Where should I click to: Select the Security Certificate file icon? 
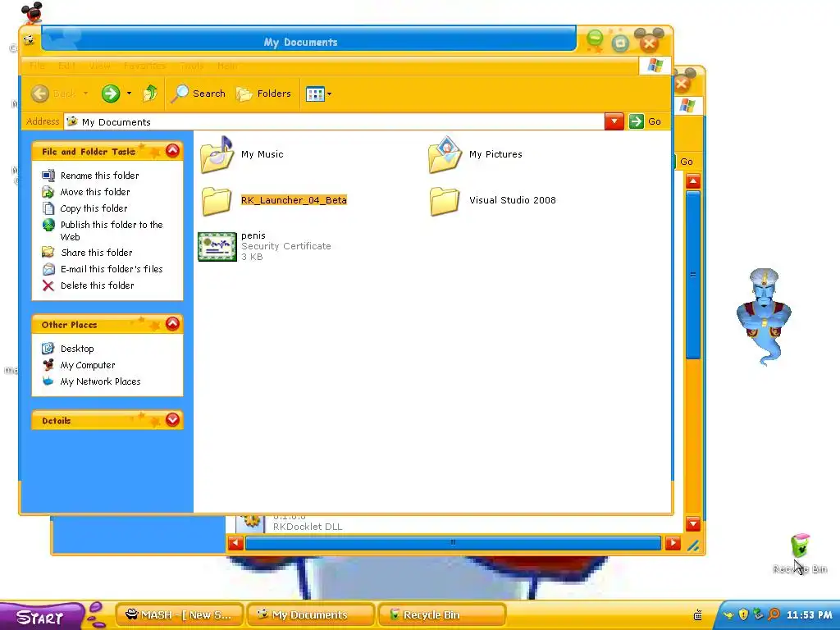point(217,246)
